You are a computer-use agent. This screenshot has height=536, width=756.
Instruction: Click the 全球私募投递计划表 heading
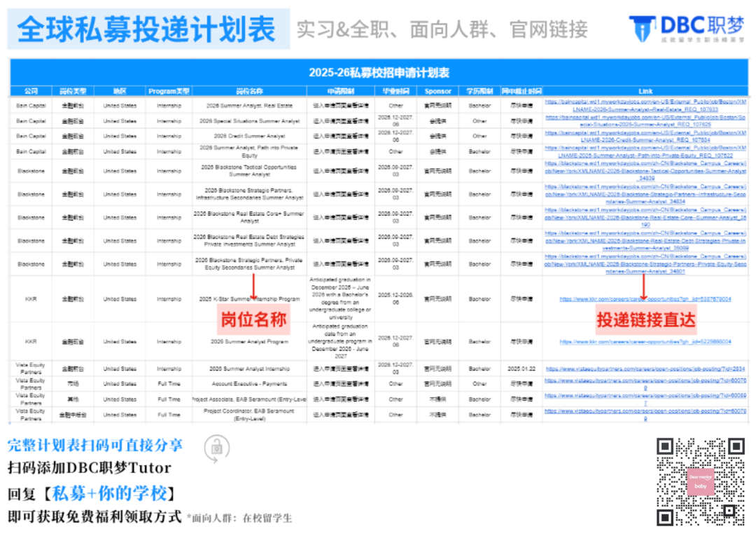pyautogui.click(x=146, y=29)
